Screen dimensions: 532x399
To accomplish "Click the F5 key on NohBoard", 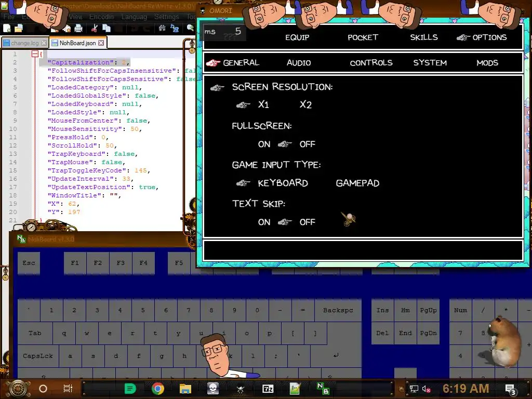I will click(x=179, y=263).
